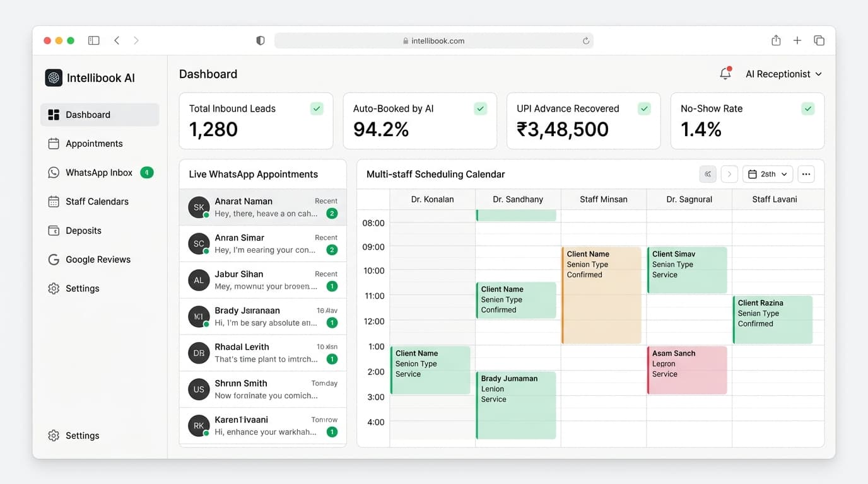Open the SK avatar for Aharat Naman
Screen dimensions: 868x484
[x=199, y=207]
